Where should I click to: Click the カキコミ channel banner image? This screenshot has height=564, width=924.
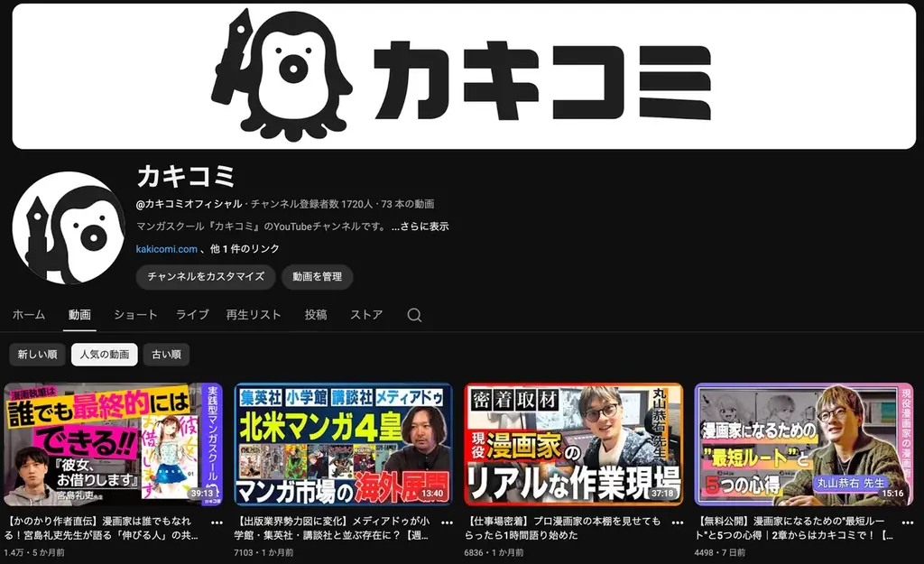[464, 76]
